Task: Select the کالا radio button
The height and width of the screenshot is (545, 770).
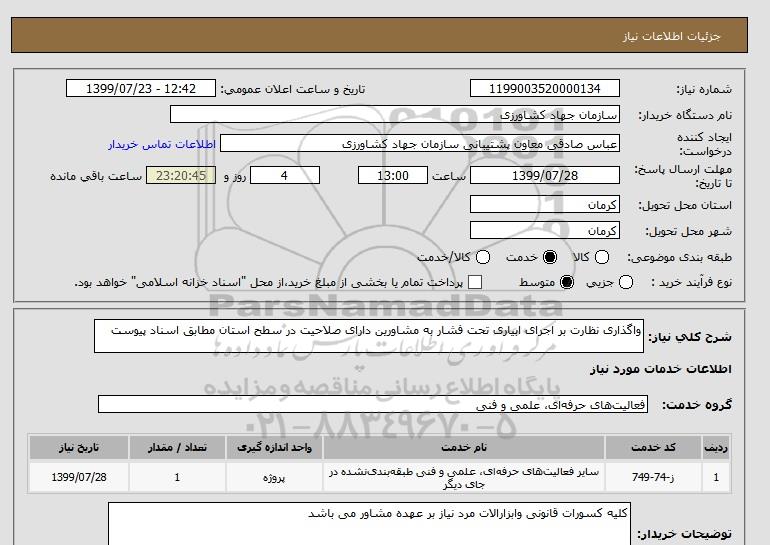Action: pos(602,257)
